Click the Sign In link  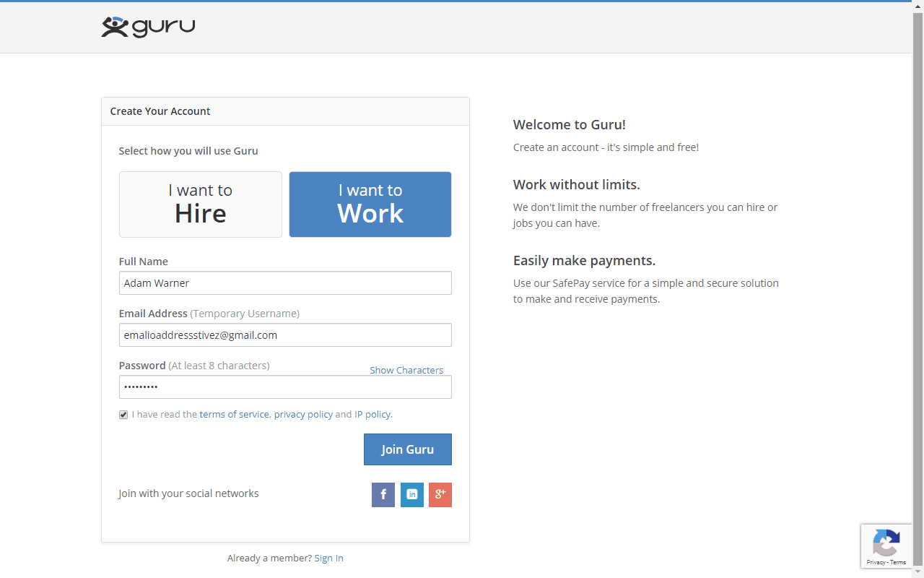(328, 558)
